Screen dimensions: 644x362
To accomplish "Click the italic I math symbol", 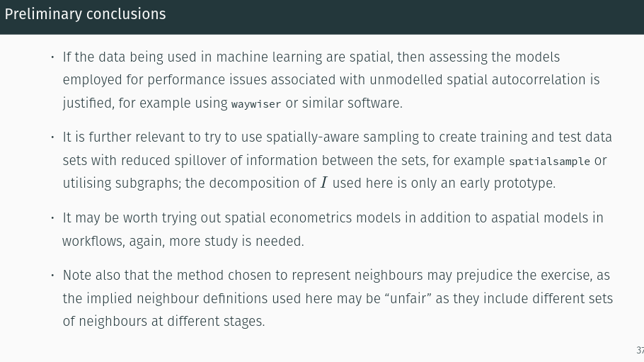I will 324,183.
